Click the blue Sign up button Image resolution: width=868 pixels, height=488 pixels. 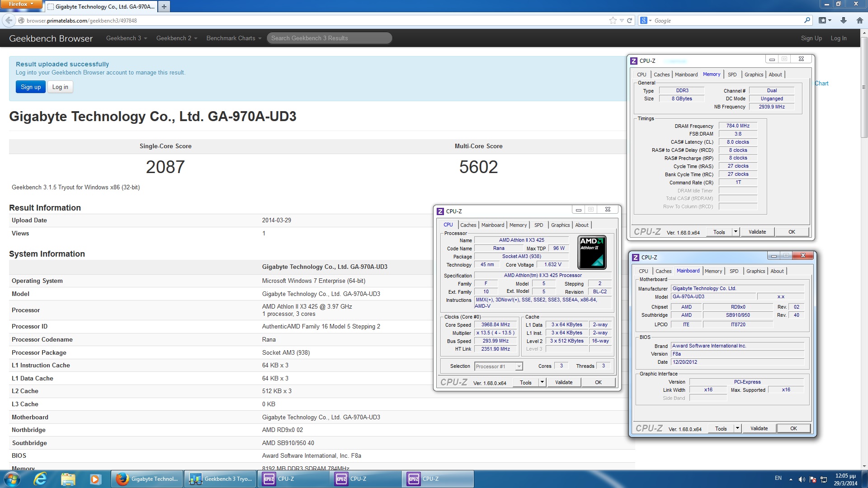pos(31,87)
